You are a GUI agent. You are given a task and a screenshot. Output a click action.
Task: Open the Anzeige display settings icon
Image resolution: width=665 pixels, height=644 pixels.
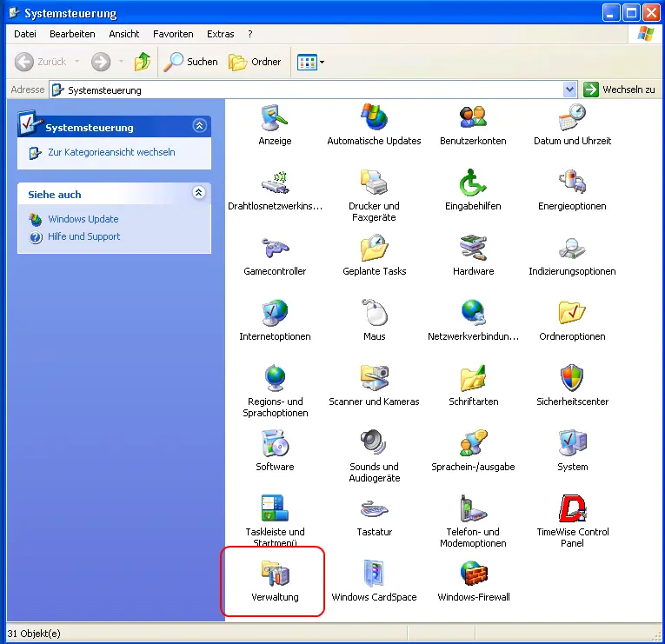click(x=275, y=118)
